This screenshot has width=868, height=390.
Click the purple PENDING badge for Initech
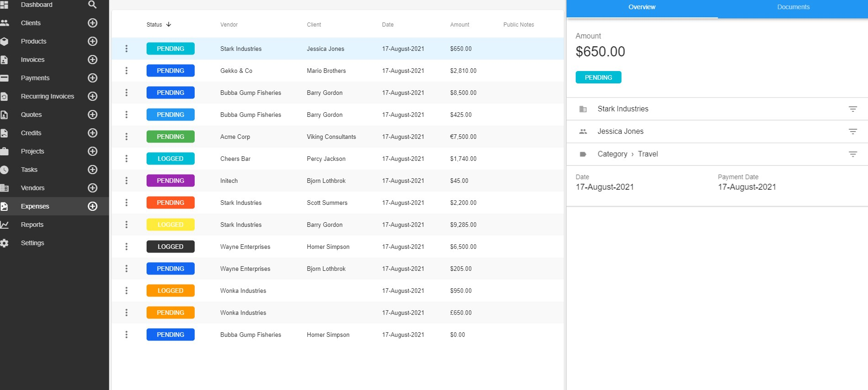tap(170, 181)
